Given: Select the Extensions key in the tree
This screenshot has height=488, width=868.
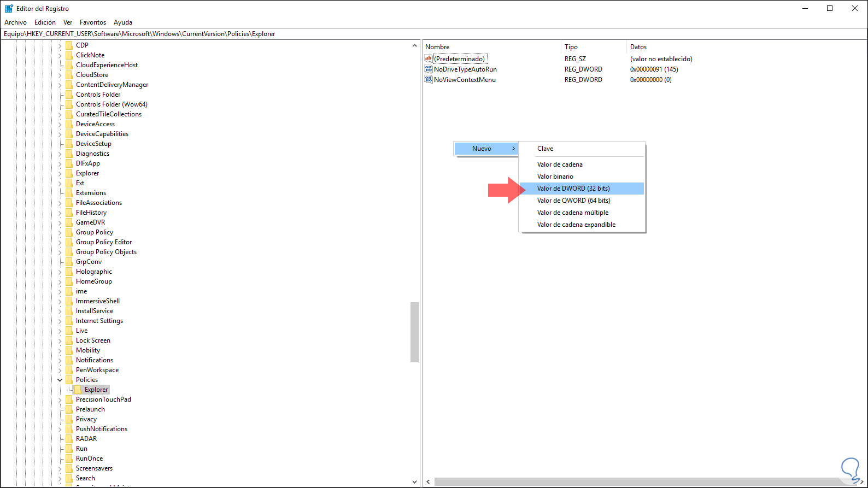Looking at the screenshot, I should pyautogui.click(x=91, y=193).
